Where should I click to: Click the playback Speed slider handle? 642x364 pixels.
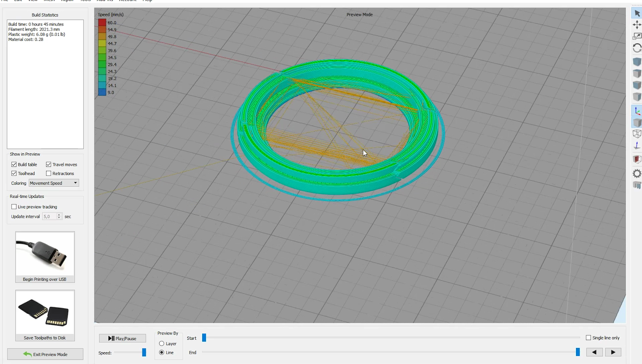pyautogui.click(x=144, y=352)
